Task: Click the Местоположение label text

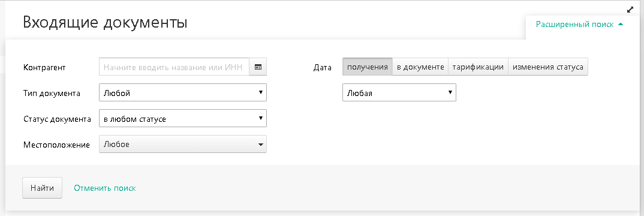Action: 57,145
